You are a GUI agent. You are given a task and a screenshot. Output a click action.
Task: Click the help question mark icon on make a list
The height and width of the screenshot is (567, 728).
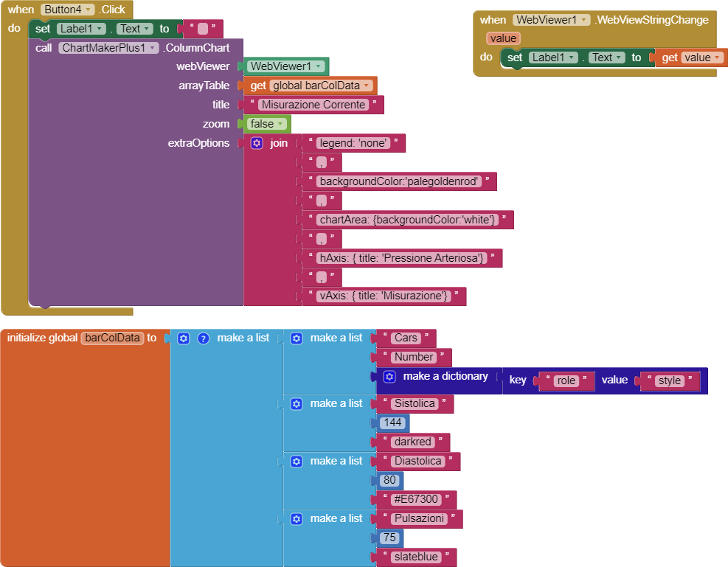coord(201,338)
